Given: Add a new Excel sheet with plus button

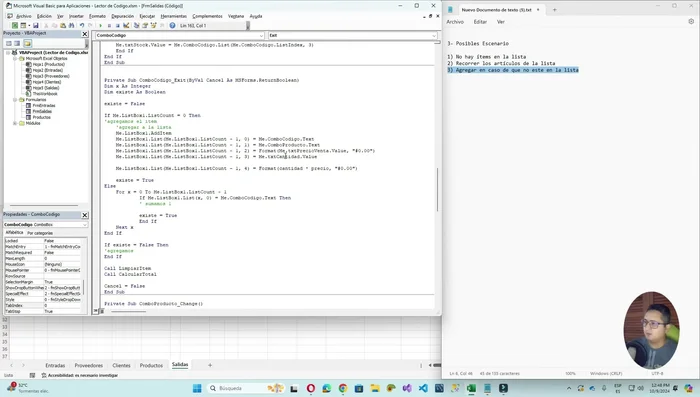Looking at the screenshot, I should (210, 365).
